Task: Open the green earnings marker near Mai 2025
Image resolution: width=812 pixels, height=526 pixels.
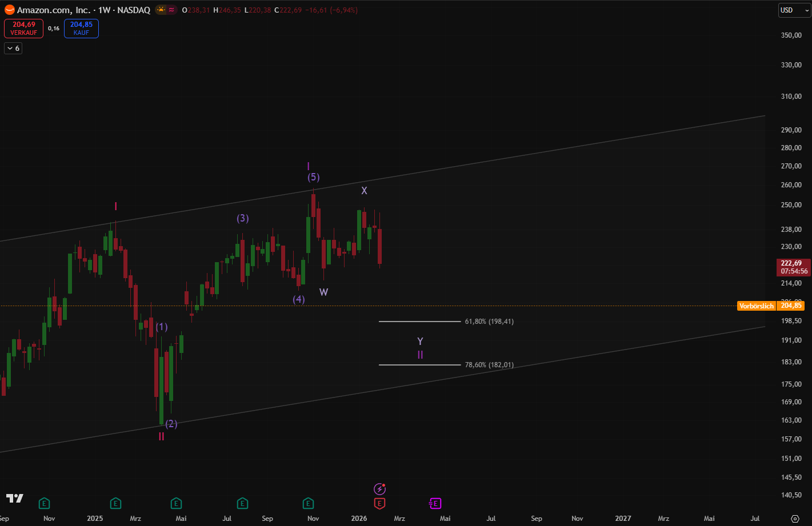Action: 176,503
